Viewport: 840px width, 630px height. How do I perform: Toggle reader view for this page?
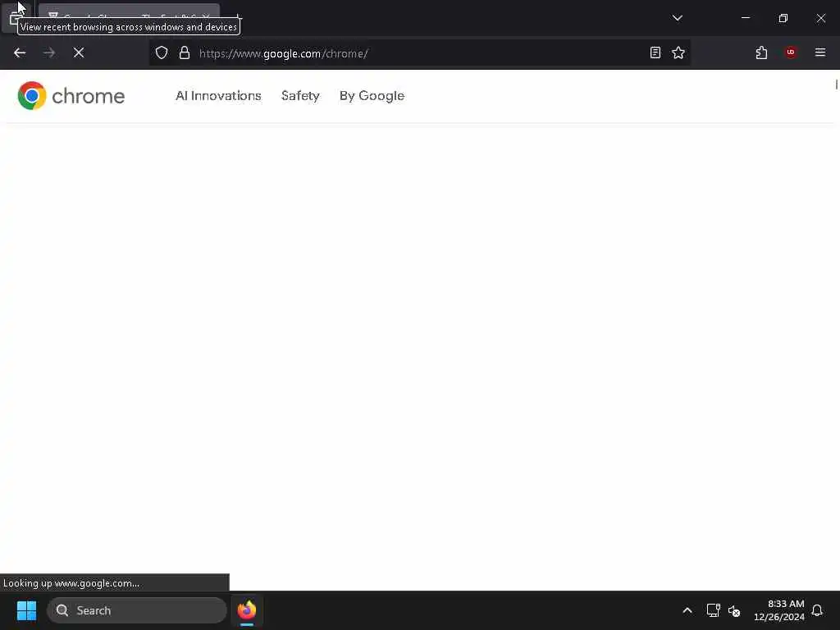655,52
